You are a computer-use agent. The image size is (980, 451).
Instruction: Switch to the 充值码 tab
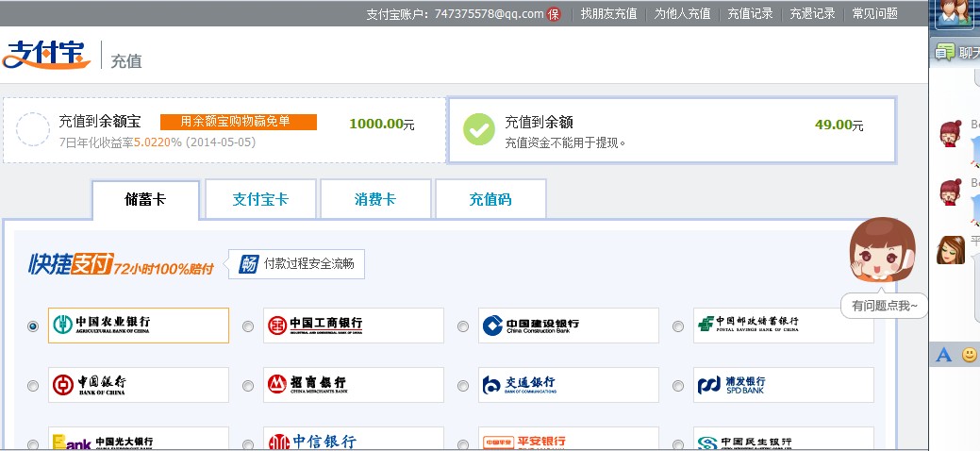tap(490, 199)
